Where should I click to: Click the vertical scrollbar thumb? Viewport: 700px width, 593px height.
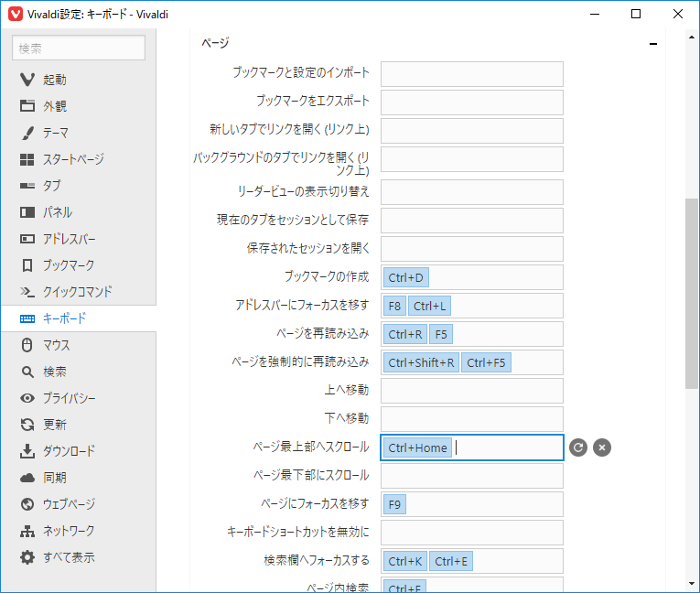tap(692, 294)
